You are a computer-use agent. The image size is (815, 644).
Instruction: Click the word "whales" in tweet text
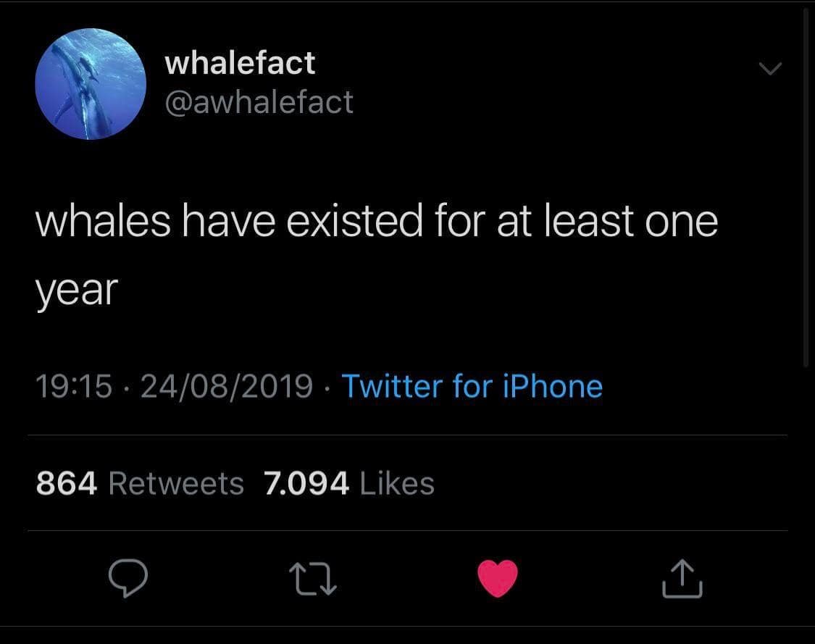coord(103,222)
